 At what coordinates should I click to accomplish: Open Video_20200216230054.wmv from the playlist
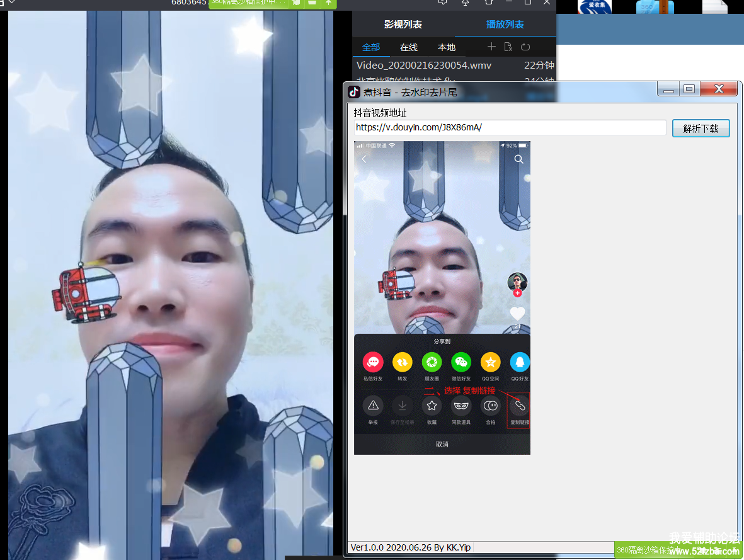[x=424, y=65]
